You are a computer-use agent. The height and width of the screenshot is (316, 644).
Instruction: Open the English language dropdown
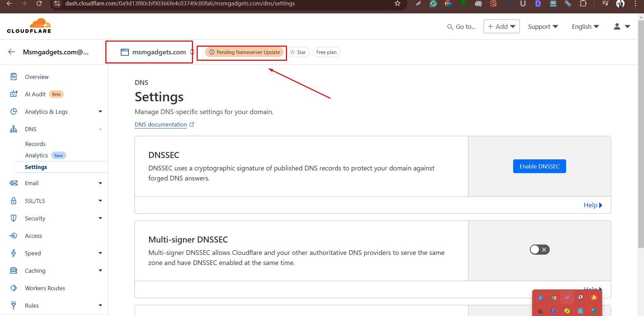click(585, 27)
